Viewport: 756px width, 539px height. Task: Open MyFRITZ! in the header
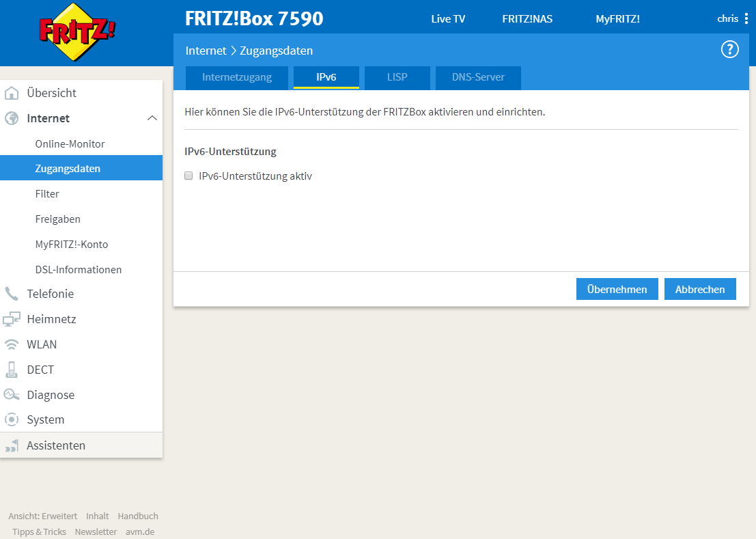point(617,19)
